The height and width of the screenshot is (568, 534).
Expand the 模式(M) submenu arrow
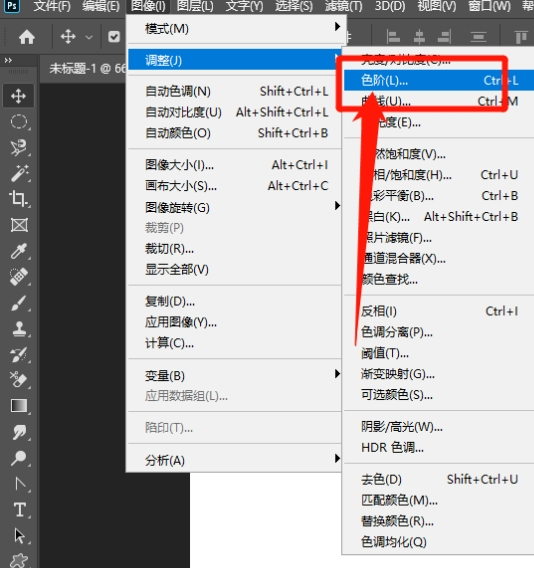(x=337, y=26)
